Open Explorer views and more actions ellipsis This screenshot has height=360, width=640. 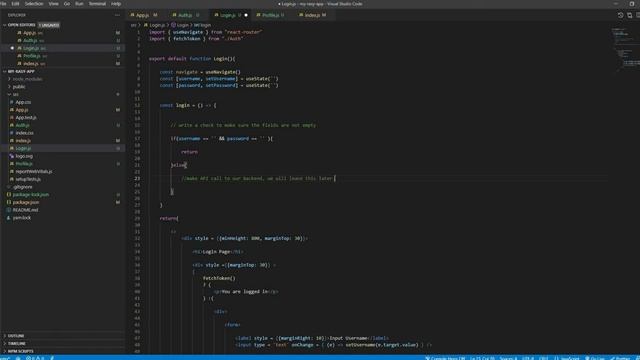118,15
